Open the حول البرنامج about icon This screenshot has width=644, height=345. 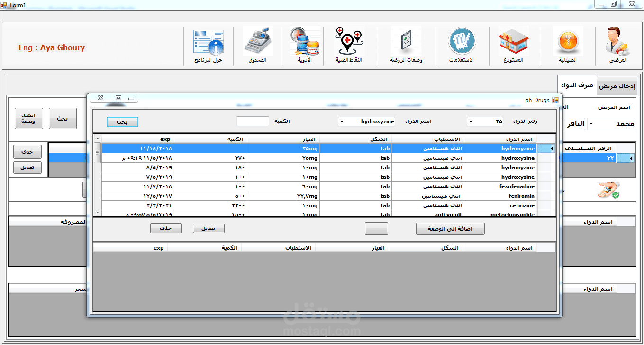(x=208, y=46)
